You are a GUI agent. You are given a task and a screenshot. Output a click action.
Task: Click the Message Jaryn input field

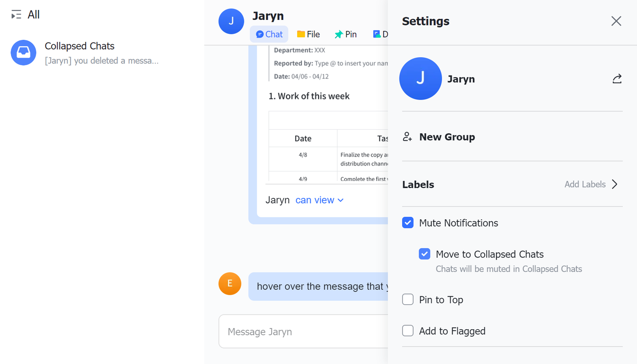(x=304, y=332)
